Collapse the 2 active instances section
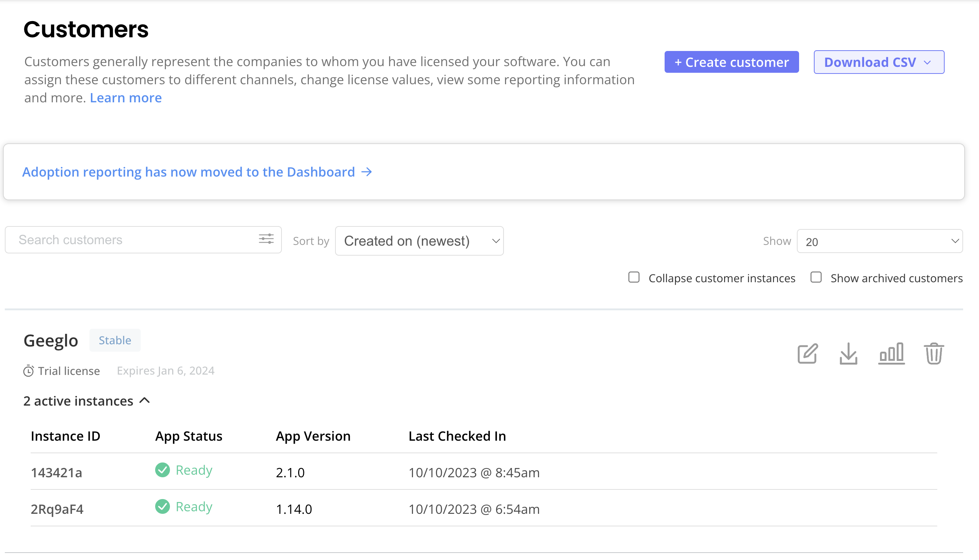The width and height of the screenshot is (979, 560). pos(145,400)
